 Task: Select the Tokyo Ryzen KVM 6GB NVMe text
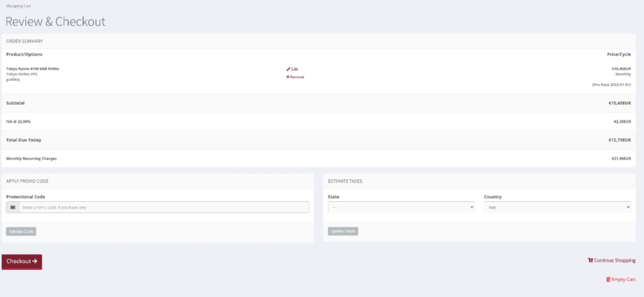point(33,69)
